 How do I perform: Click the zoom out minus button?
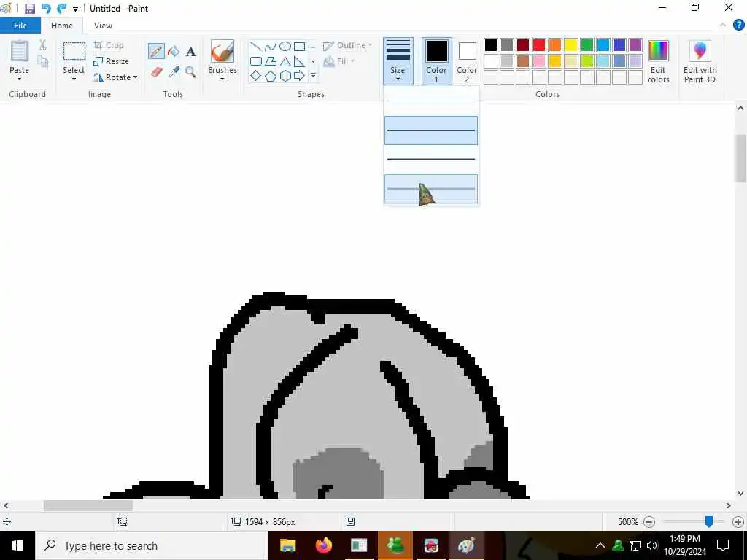coord(649,522)
